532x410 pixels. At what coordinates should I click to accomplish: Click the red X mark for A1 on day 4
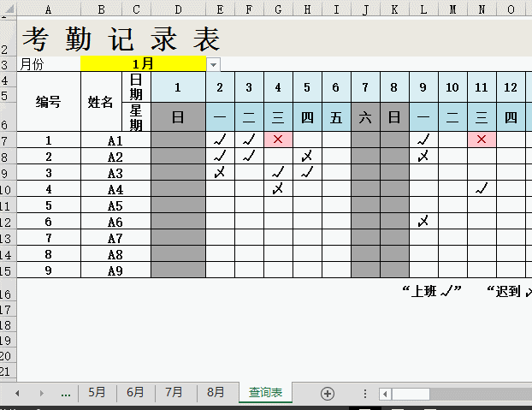click(x=277, y=140)
